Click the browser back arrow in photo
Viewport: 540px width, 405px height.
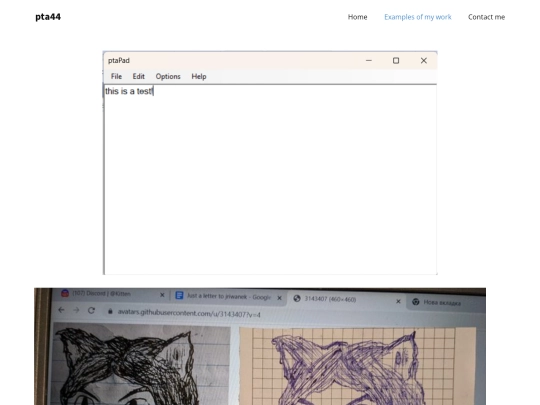tap(61, 310)
